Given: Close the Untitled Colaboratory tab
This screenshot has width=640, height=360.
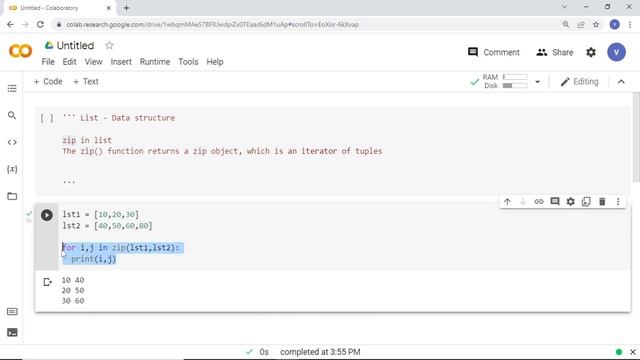Looking at the screenshot, I should [x=109, y=8].
